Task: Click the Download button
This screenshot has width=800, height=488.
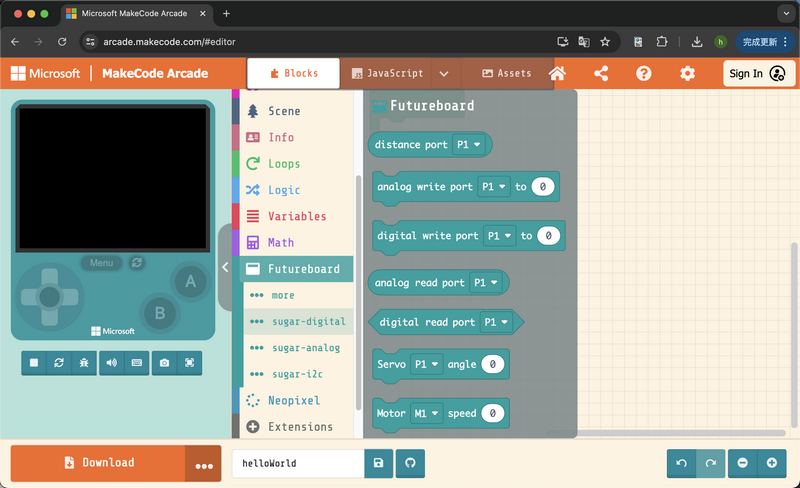Action: coord(98,463)
